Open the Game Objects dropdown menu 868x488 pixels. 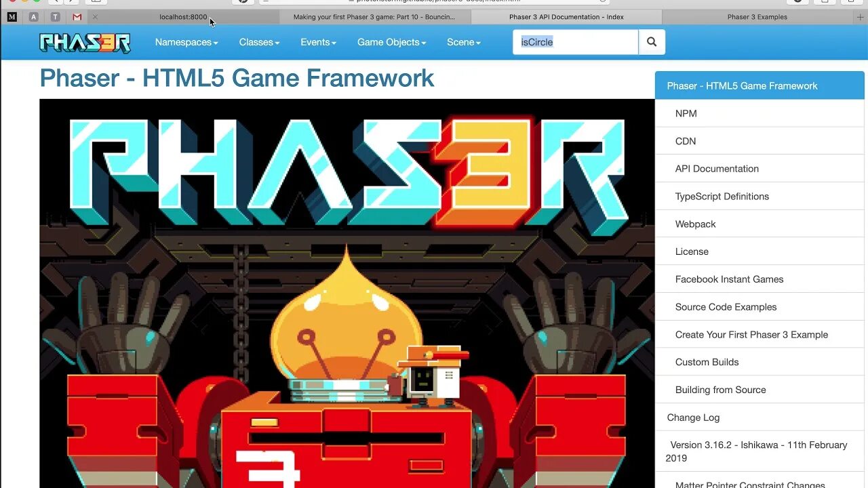[391, 42]
